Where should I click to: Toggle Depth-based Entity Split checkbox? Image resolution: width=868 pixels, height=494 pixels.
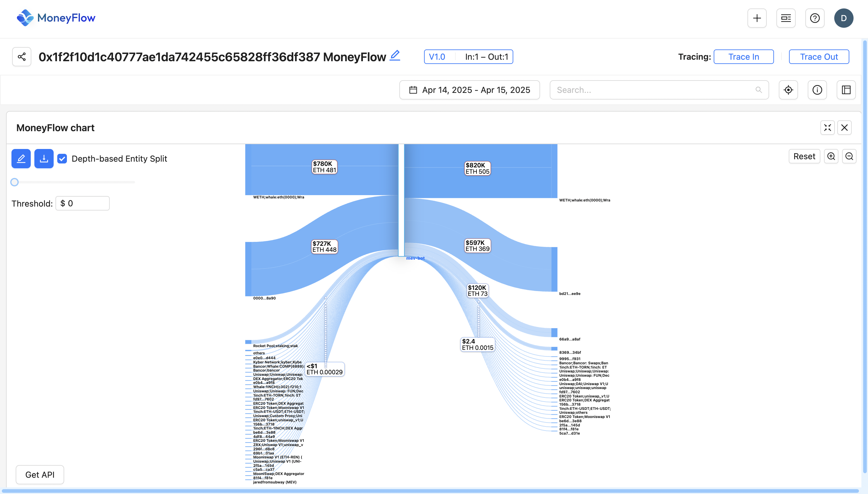click(x=62, y=158)
